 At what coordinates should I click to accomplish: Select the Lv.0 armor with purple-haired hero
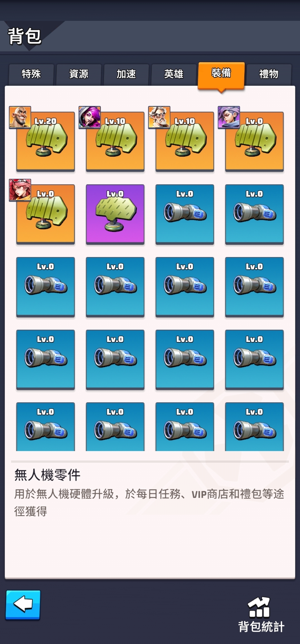click(x=254, y=141)
